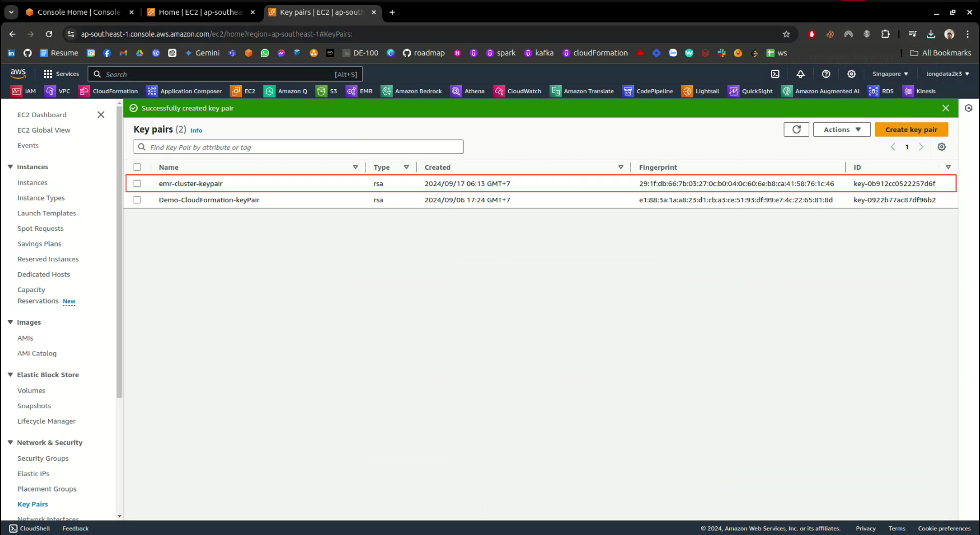Open the Services grid menu
Image resolution: width=980 pixels, height=535 pixels.
(x=61, y=74)
